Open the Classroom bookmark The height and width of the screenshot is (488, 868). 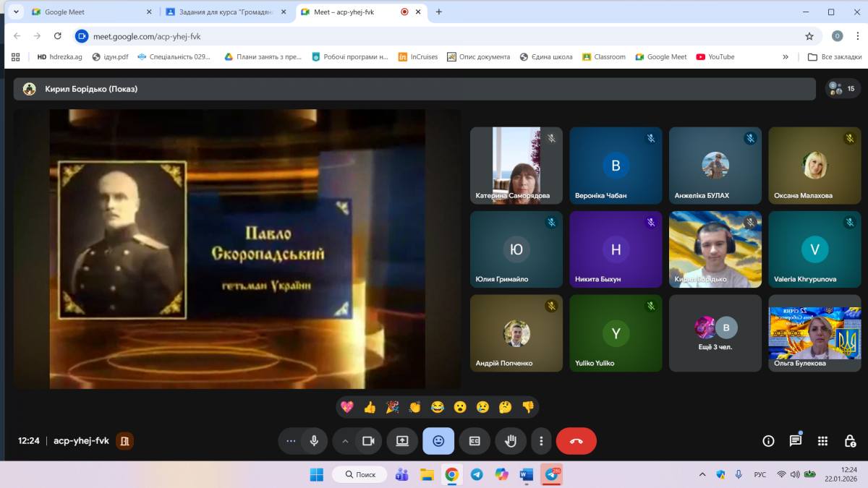(604, 56)
